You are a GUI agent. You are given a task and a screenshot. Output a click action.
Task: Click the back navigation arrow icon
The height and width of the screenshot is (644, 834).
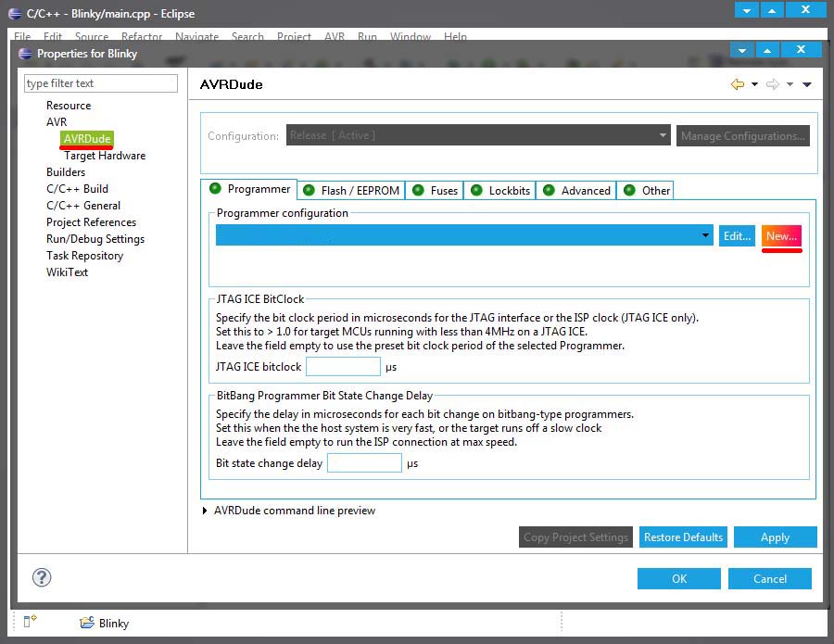[738, 84]
